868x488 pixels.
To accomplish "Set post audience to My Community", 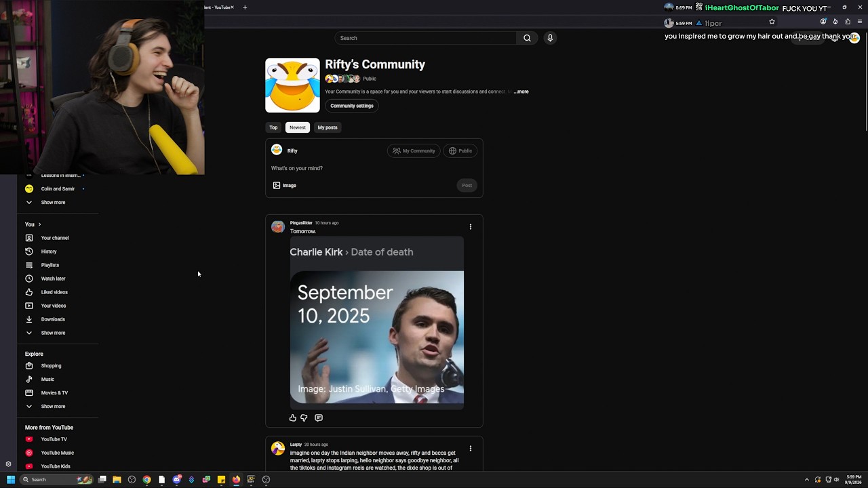I will pos(414,151).
